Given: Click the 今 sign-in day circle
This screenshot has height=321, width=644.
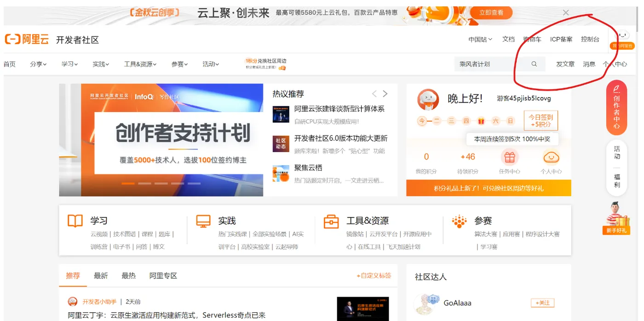Looking at the screenshot, I should point(422,121).
